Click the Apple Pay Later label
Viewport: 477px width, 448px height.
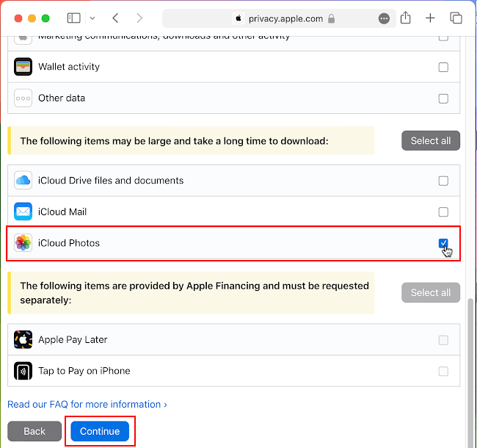pyautogui.click(x=73, y=339)
